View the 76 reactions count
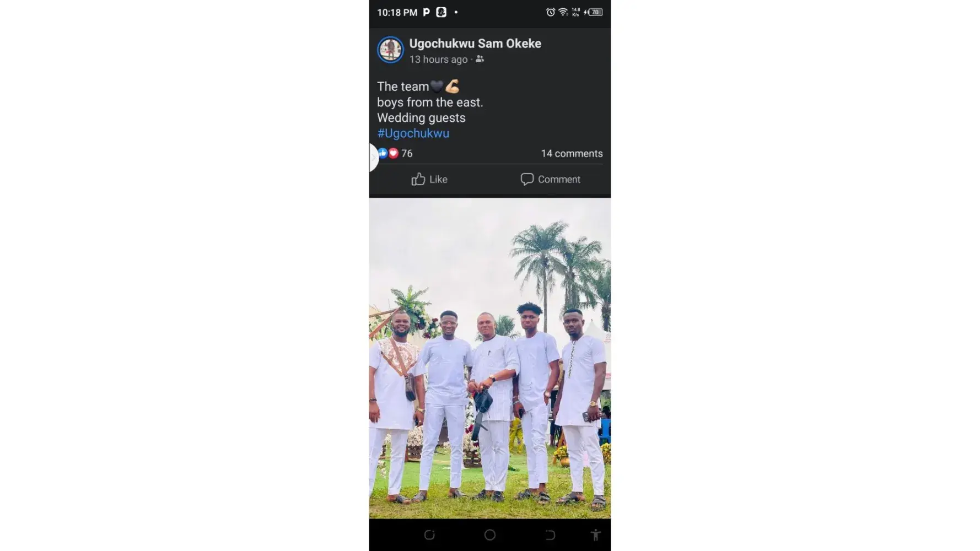The image size is (980, 551). 407,154
